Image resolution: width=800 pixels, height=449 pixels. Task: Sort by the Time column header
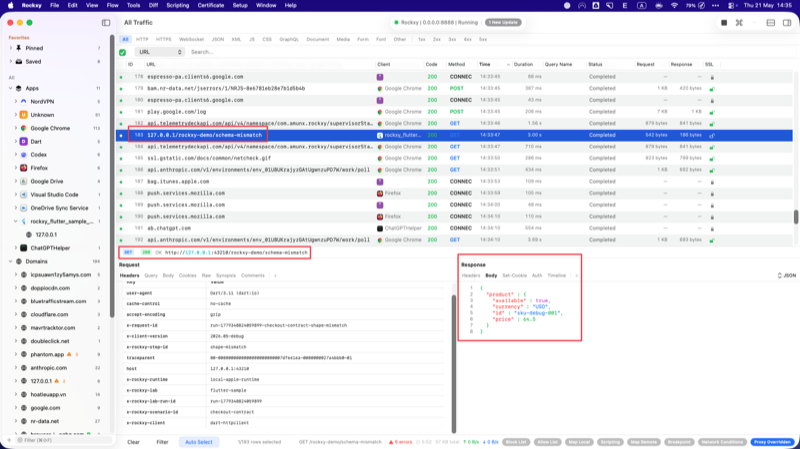click(x=485, y=64)
